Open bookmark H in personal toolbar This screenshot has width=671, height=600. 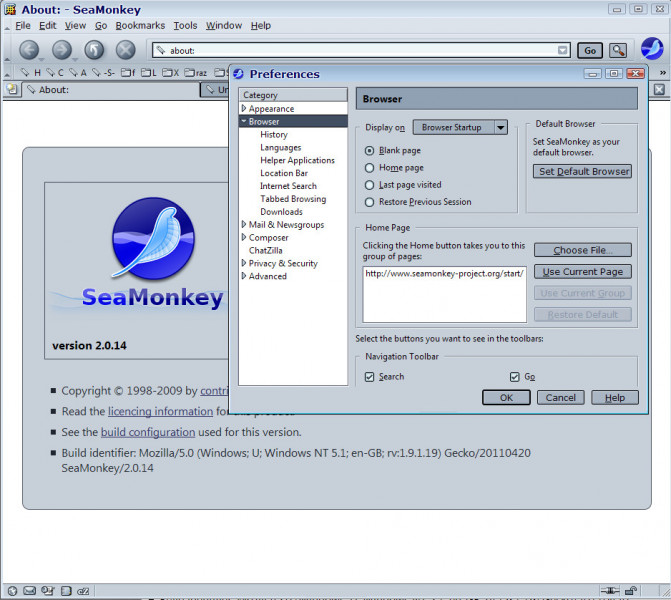point(32,73)
